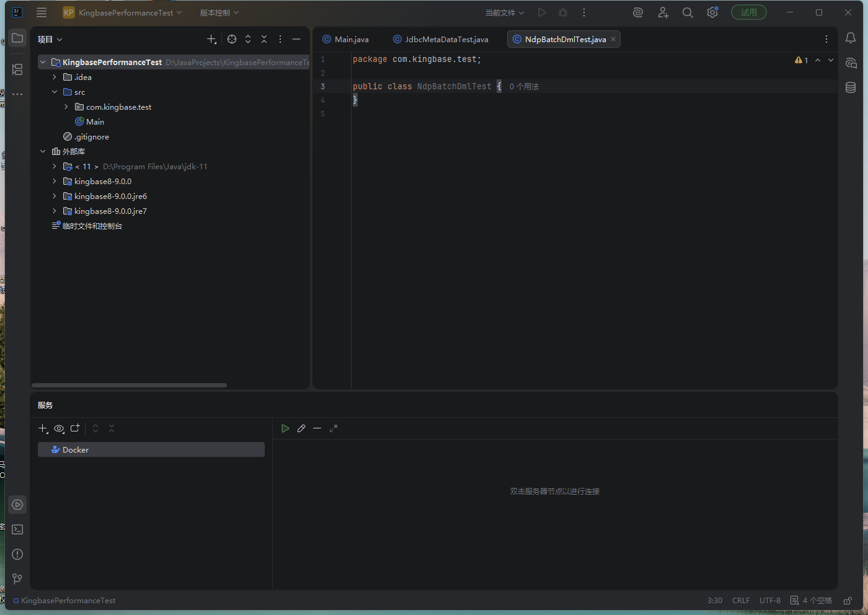Expand the .idea folder
868x615 pixels.
tap(55, 77)
